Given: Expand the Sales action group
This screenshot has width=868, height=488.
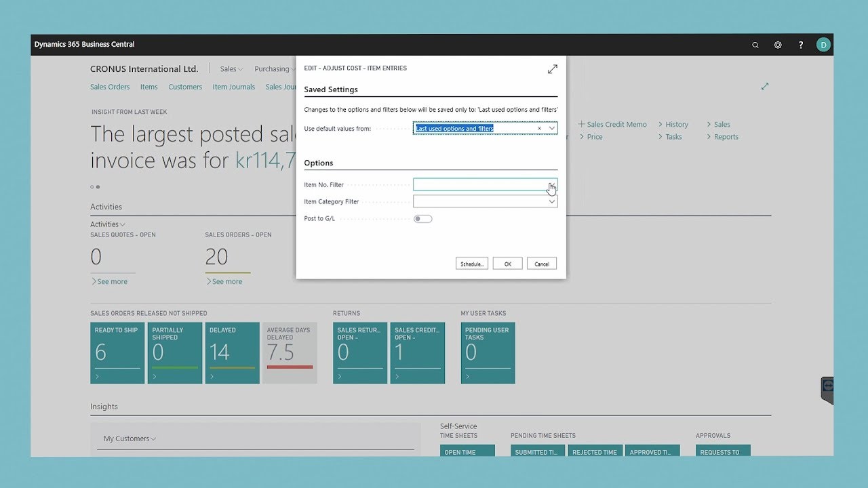Looking at the screenshot, I should tap(719, 125).
